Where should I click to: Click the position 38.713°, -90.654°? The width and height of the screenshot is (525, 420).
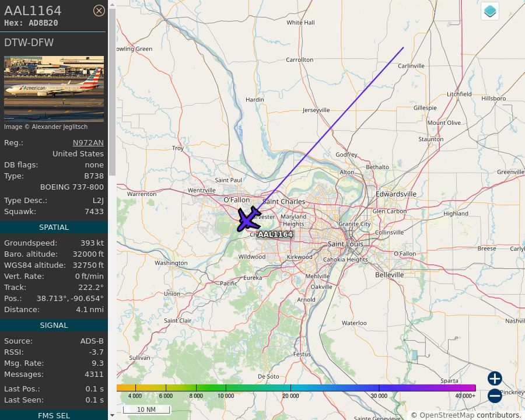(70, 299)
